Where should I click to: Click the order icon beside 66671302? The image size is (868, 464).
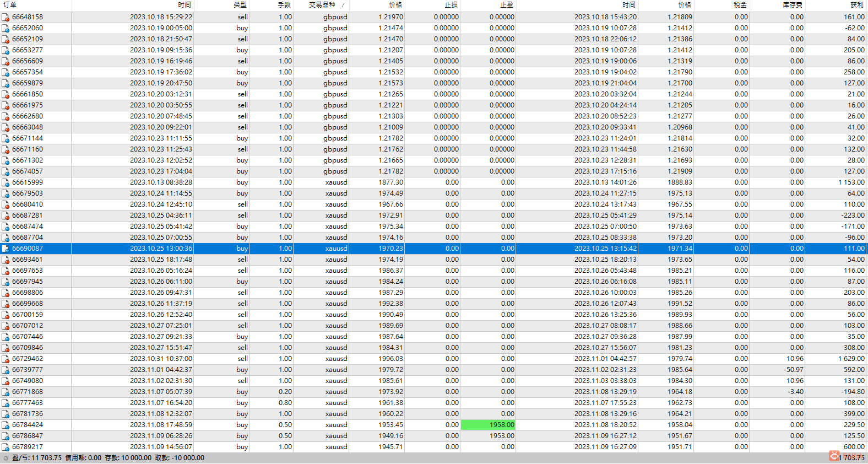tap(6, 160)
